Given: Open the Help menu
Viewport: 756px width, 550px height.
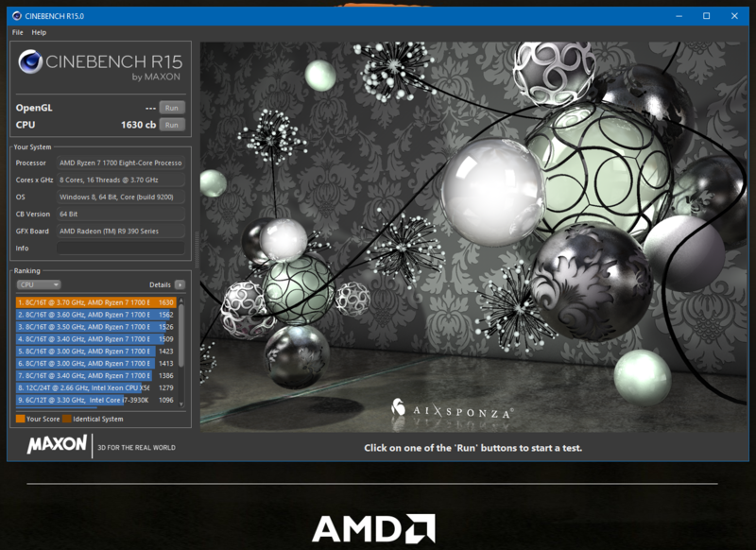Looking at the screenshot, I should coord(39,32).
